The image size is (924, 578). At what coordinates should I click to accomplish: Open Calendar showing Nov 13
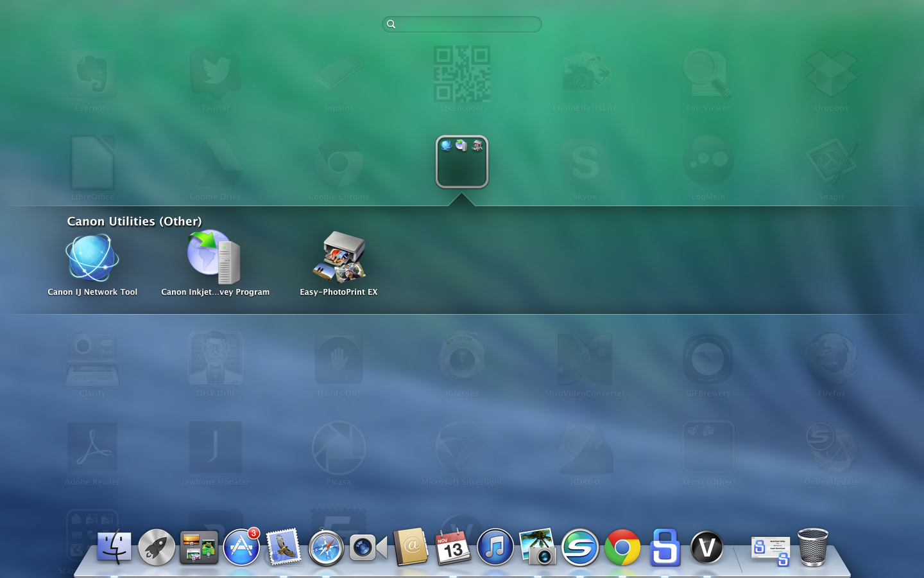coord(453,548)
